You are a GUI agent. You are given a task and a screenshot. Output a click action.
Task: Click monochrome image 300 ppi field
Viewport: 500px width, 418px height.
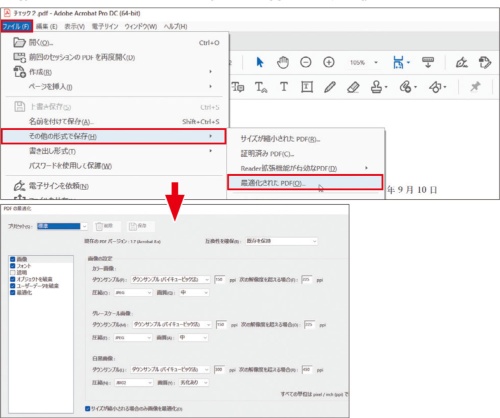click(x=219, y=369)
